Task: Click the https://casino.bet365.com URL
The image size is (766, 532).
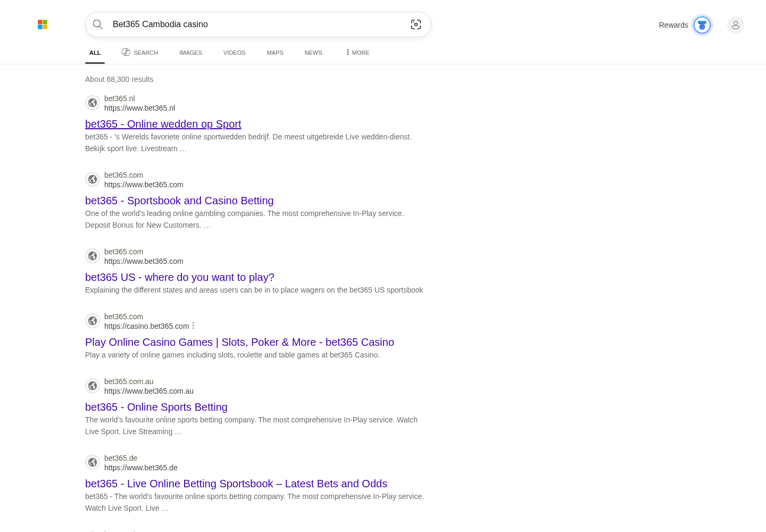Action: pos(147,326)
